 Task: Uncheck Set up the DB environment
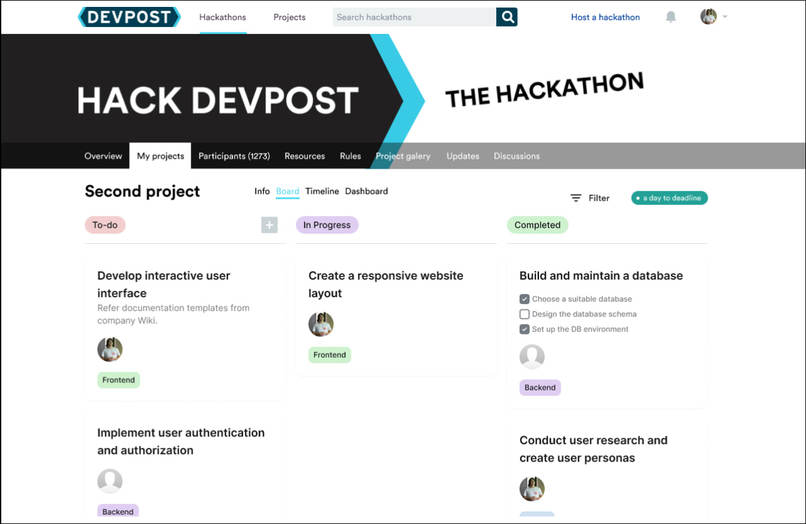point(524,329)
